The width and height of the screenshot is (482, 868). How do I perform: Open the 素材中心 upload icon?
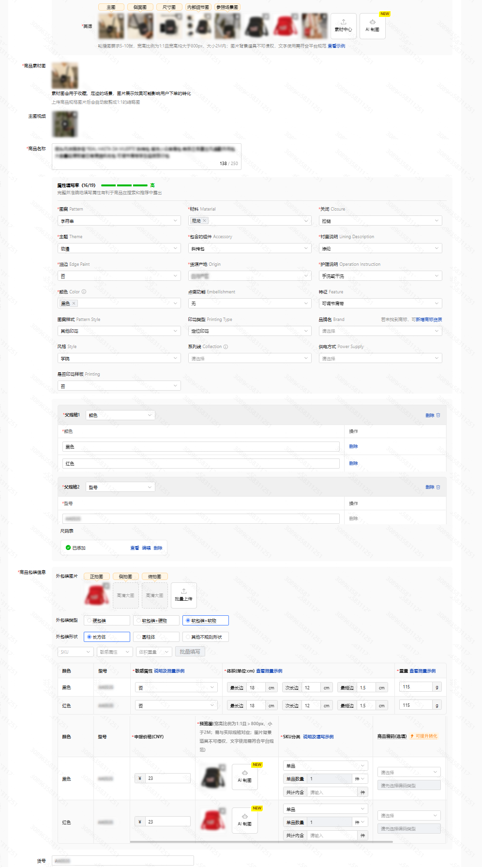343,22
